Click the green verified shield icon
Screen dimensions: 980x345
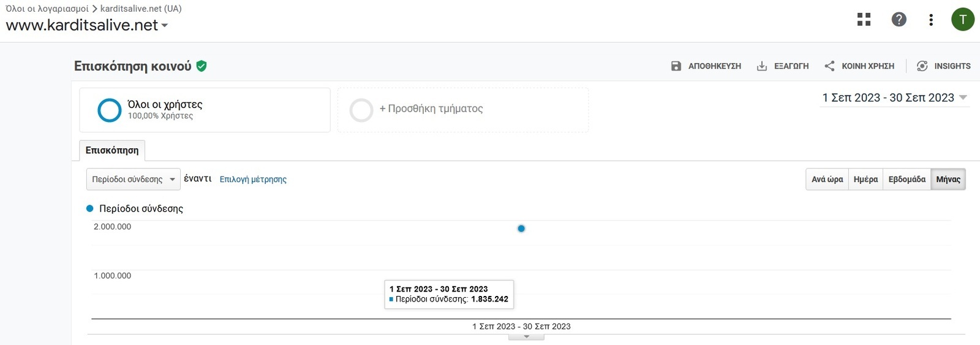pos(202,66)
